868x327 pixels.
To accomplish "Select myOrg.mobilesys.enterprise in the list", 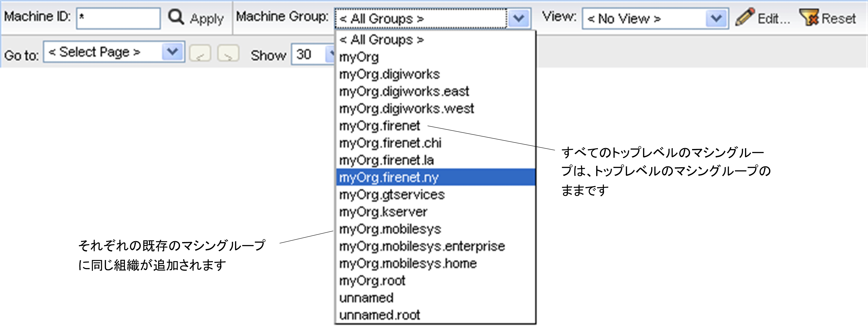I will [435, 246].
